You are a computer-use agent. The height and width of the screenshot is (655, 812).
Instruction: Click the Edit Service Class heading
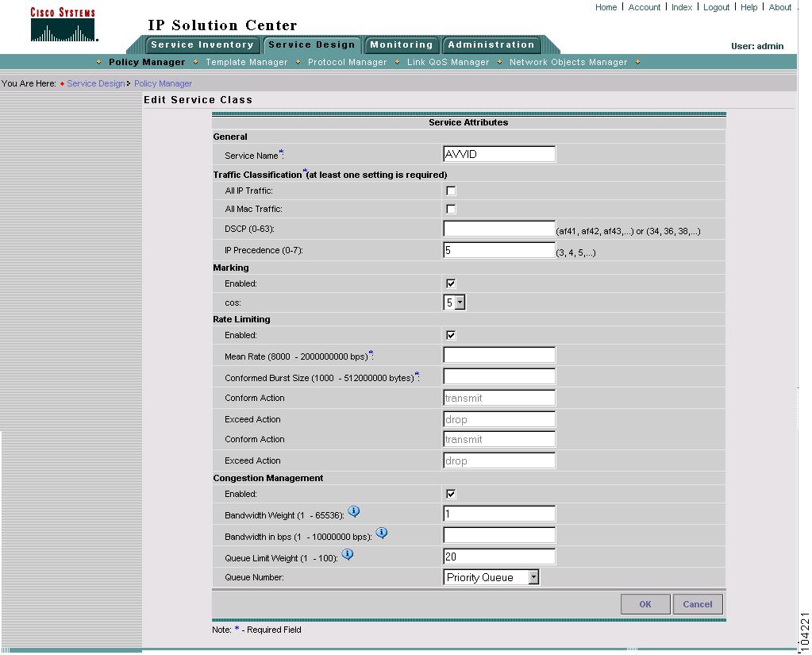(x=198, y=100)
